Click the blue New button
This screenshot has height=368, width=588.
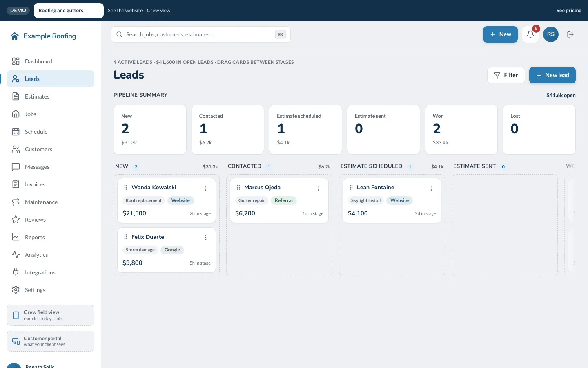pos(500,34)
